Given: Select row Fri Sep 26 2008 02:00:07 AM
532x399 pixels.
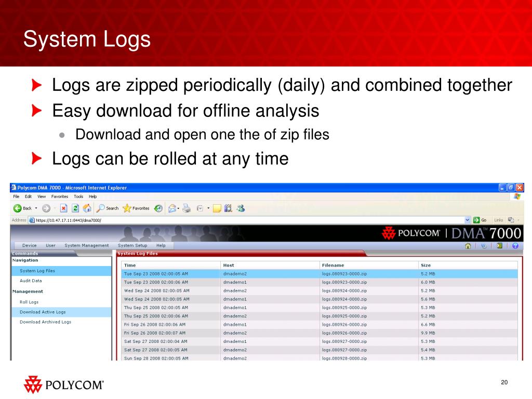Looking at the screenshot, I should [x=320, y=333].
